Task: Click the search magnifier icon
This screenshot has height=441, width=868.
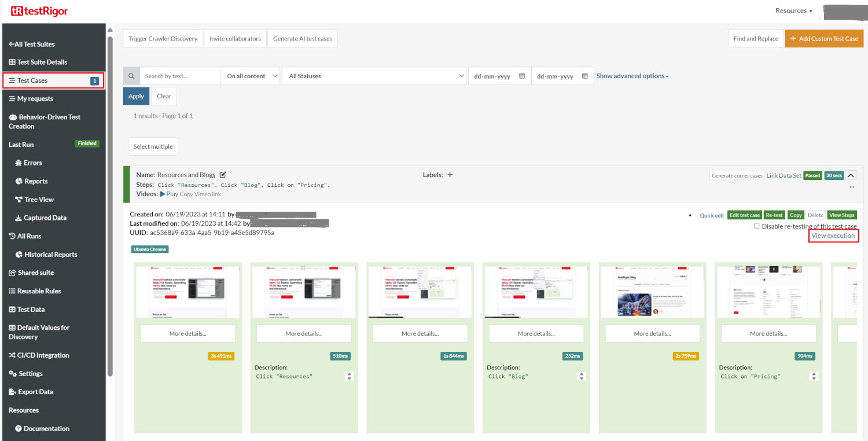Action: 131,76
